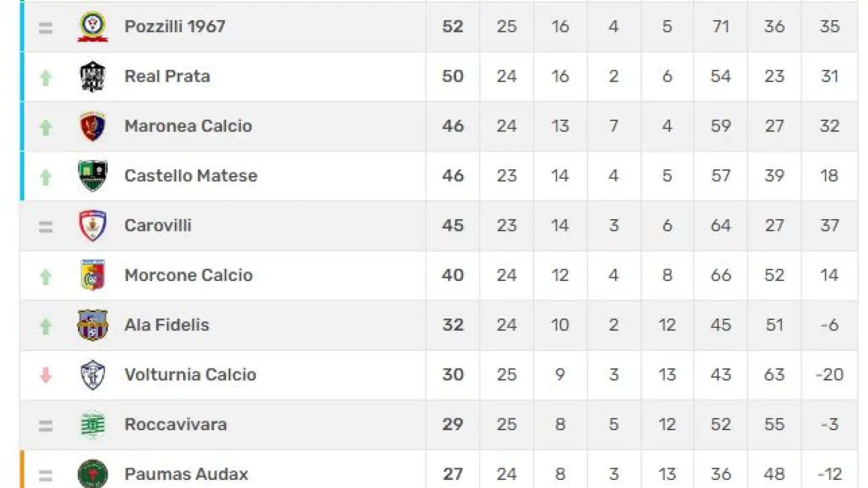Click the Morcone Calcio team crest
Screen dimensions: 868x488
click(x=93, y=275)
